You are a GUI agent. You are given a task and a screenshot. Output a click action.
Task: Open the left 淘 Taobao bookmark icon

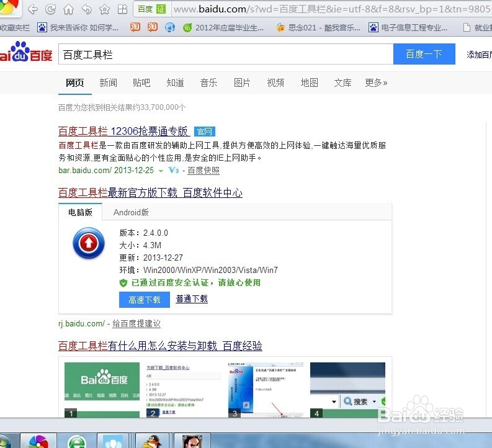pos(135,27)
